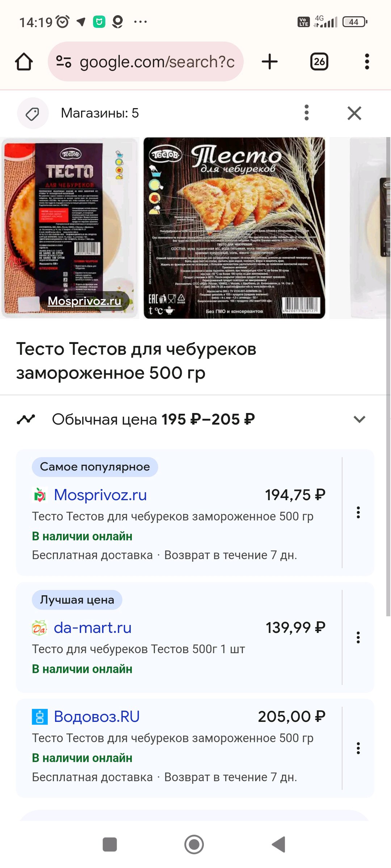The width and height of the screenshot is (391, 868).
Task: Open product panel three-dot options
Action: pos(307,113)
